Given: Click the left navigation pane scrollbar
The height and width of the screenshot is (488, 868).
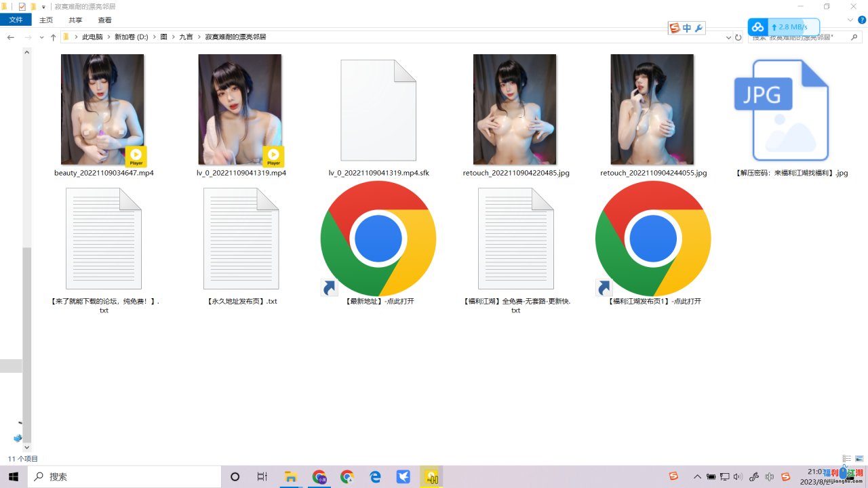Looking at the screenshot, I should [x=27, y=305].
